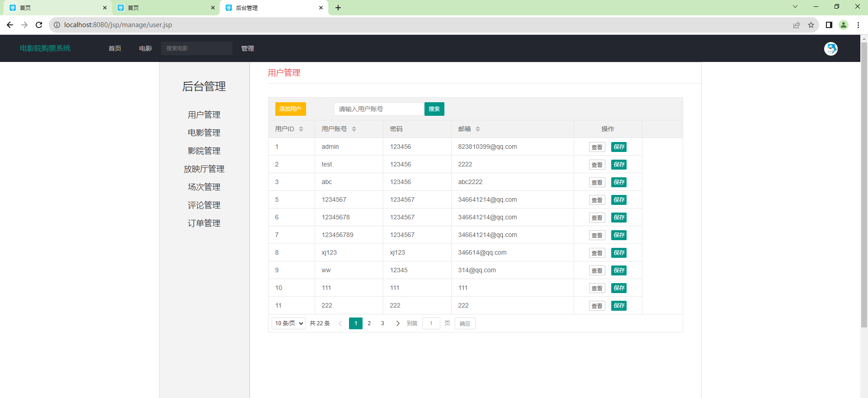Click the page vertical scrollbar

click(864, 185)
